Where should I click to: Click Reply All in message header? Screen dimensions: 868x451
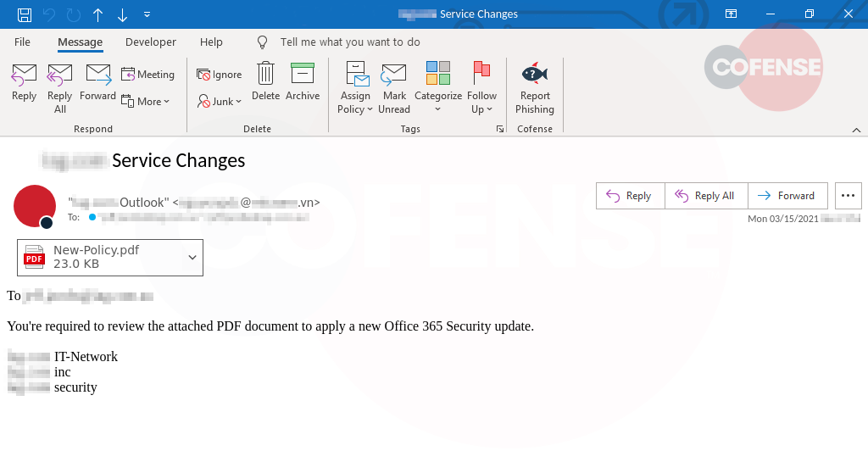706,196
